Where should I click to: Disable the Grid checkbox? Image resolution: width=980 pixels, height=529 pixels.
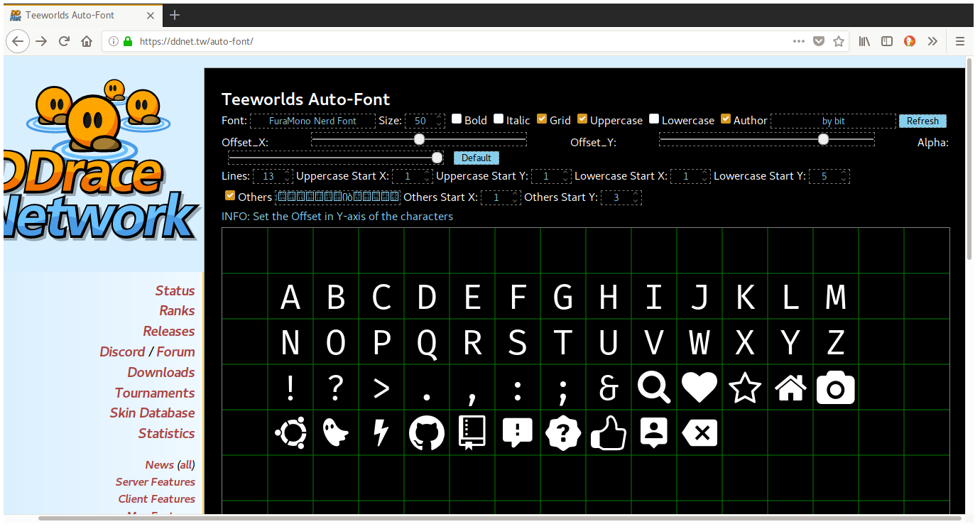pyautogui.click(x=542, y=118)
